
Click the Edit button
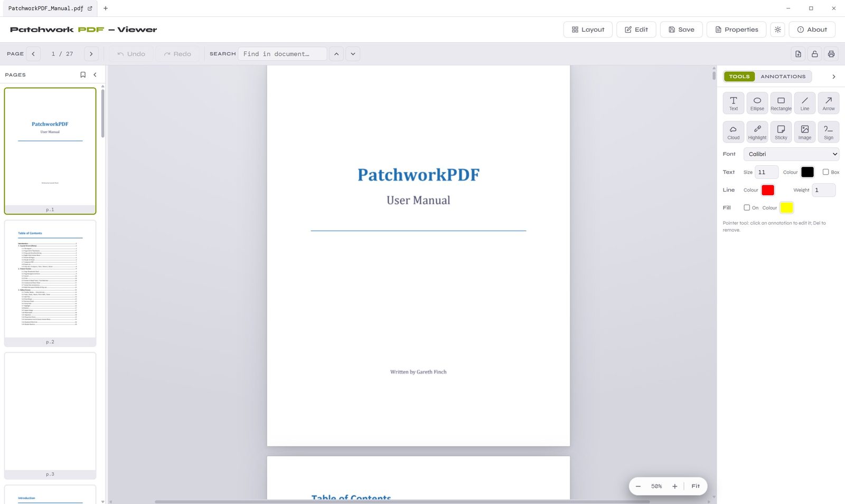click(636, 30)
